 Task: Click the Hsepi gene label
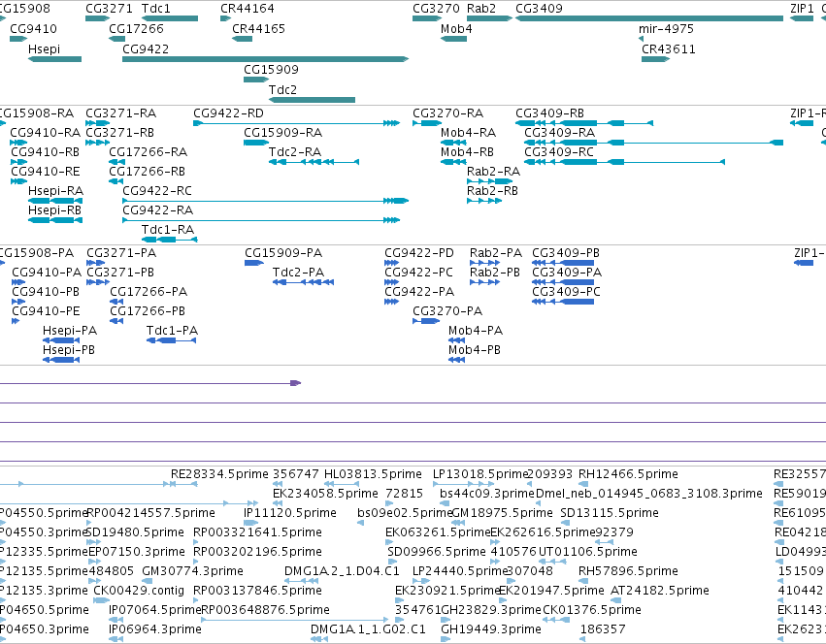click(x=44, y=48)
